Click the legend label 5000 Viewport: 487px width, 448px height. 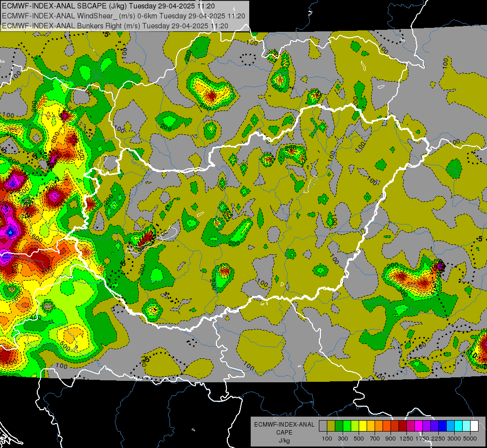pos(470,439)
